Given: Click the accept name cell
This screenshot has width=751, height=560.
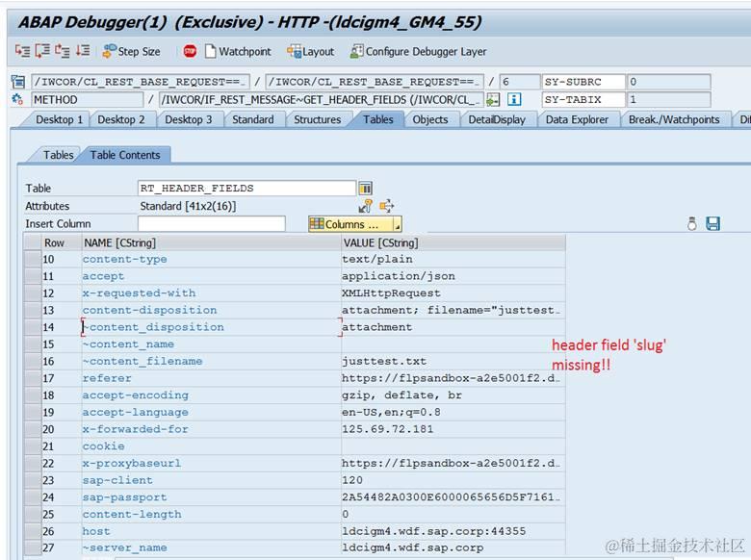Looking at the screenshot, I should [211, 276].
